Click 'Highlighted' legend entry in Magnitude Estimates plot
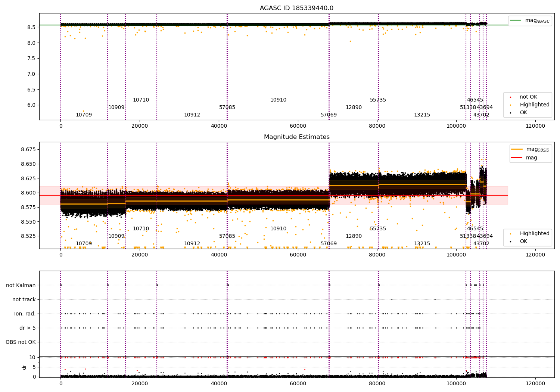 (535, 234)
